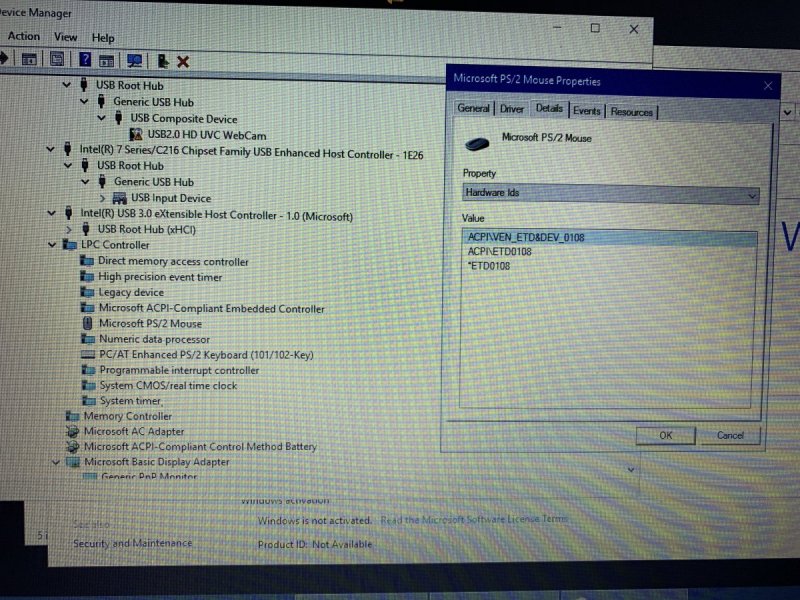800x600 pixels.
Task: Click the show/hide console tree toolbar icon
Action: pos(29,59)
